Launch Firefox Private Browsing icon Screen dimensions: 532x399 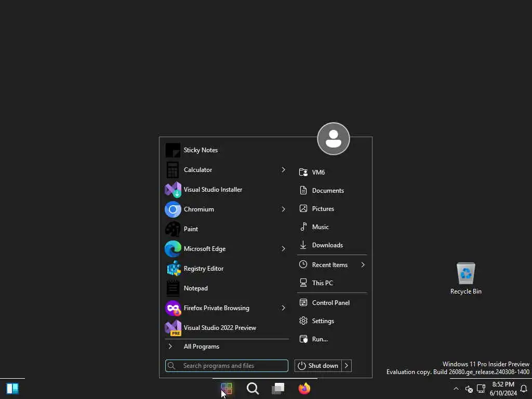[x=172, y=308]
